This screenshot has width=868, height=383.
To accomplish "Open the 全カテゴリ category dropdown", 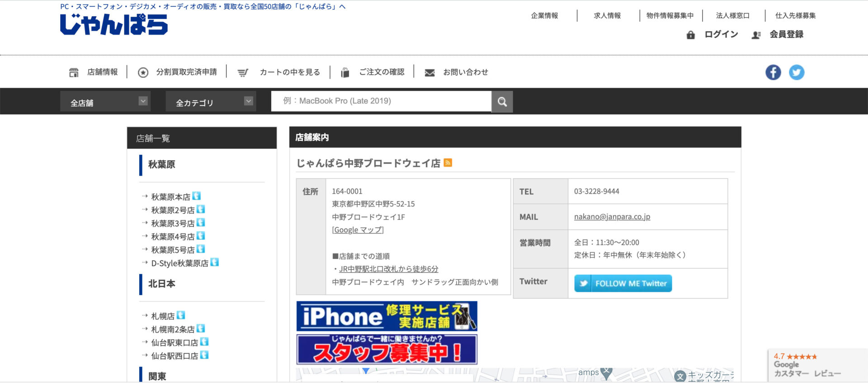I will [x=211, y=102].
